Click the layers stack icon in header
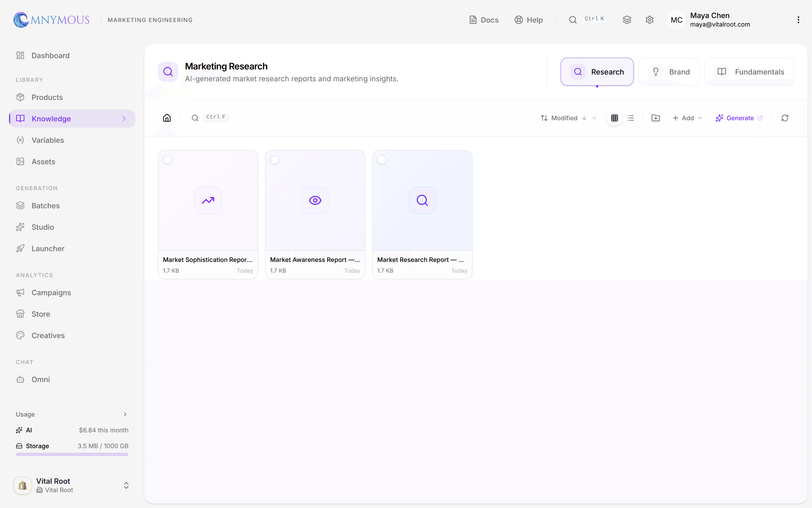This screenshot has width=812, height=508. [627, 20]
